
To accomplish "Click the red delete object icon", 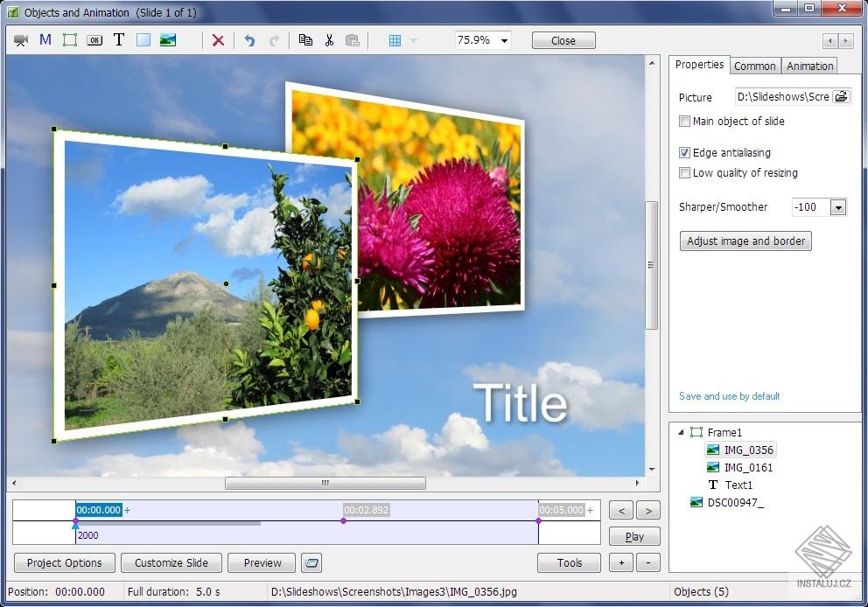I will click(x=218, y=39).
